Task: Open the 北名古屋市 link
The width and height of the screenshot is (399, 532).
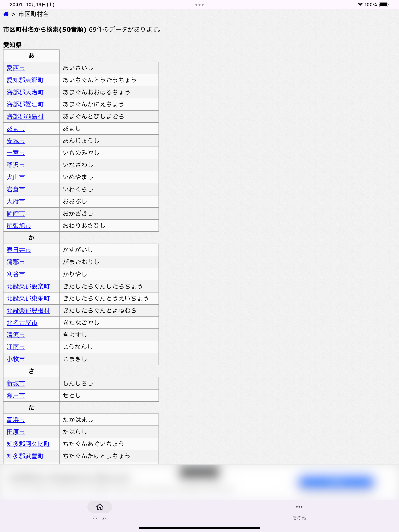Action: click(22, 323)
